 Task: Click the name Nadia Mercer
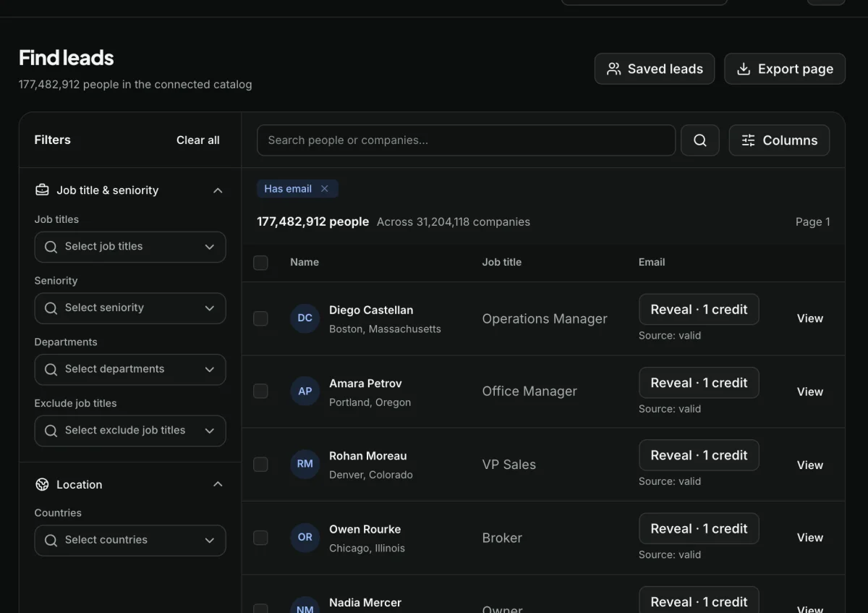coord(365,602)
